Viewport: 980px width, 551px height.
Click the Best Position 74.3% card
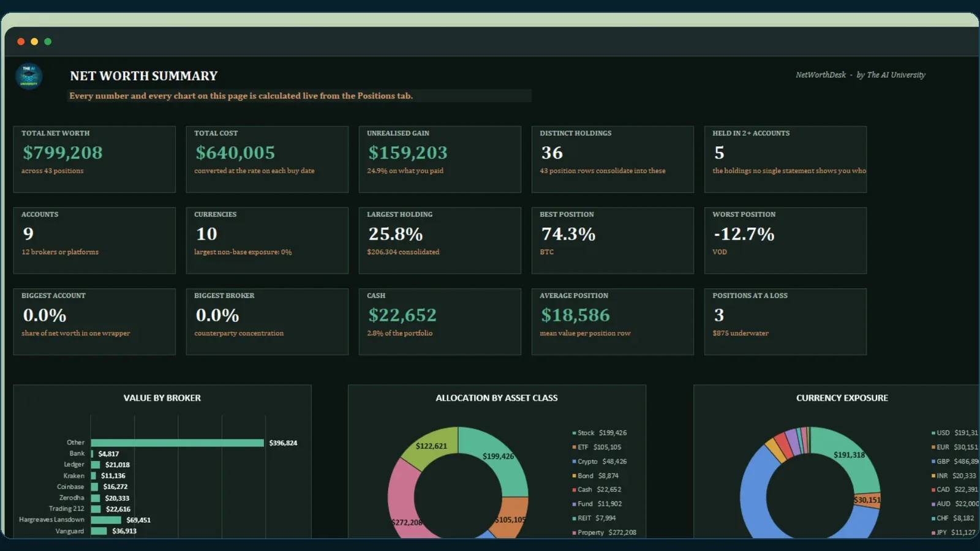[x=612, y=241]
